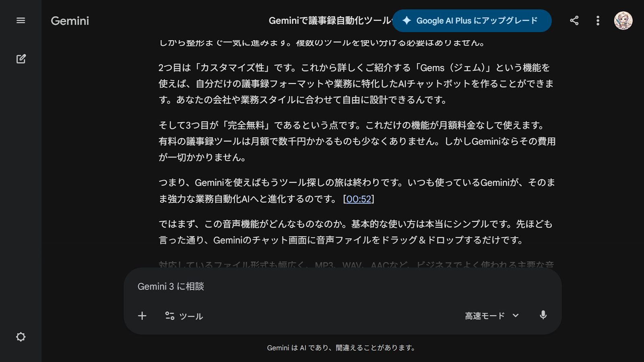This screenshot has width=644, height=362.
Task: Click the plus icon to add files
Action: pos(142,316)
